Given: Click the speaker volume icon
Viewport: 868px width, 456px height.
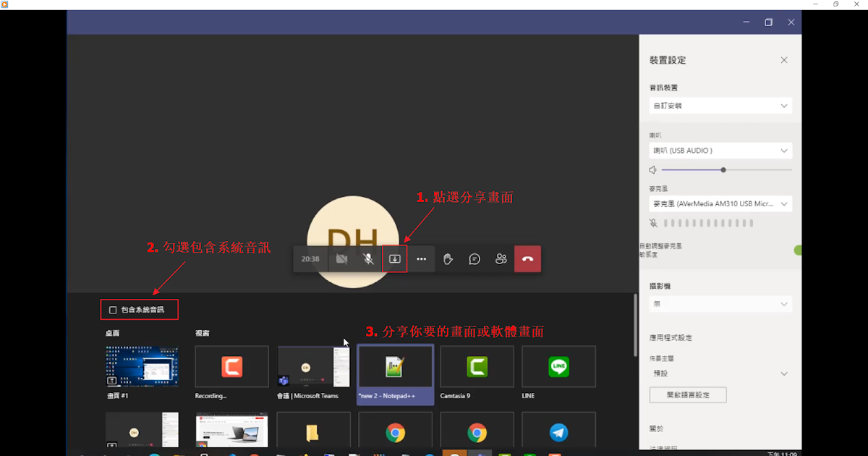Looking at the screenshot, I should 653,170.
